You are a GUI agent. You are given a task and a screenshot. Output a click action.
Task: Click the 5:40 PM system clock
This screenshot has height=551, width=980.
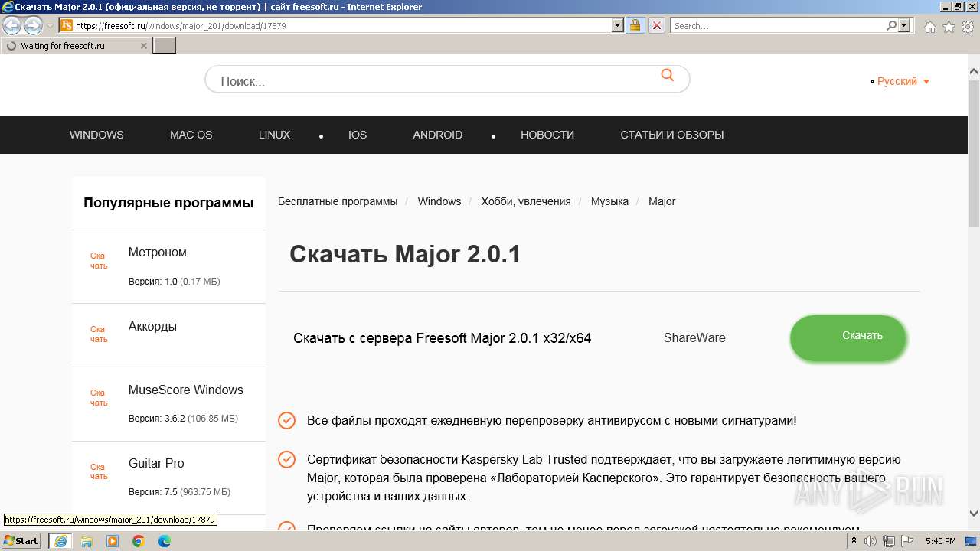click(x=941, y=541)
